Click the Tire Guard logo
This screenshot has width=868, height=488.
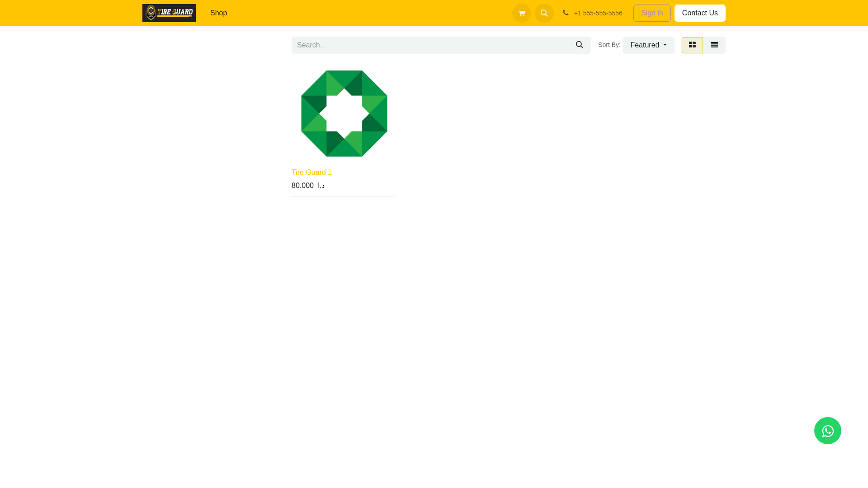point(169,13)
